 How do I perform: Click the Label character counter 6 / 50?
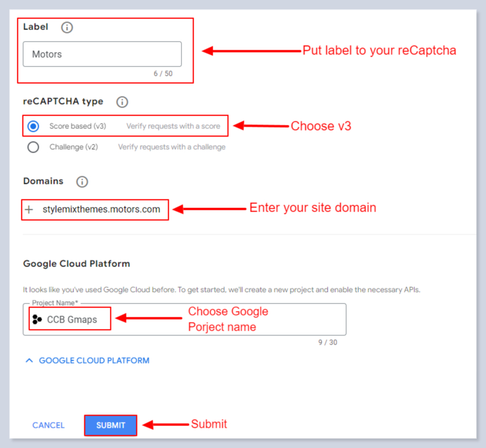click(x=163, y=74)
